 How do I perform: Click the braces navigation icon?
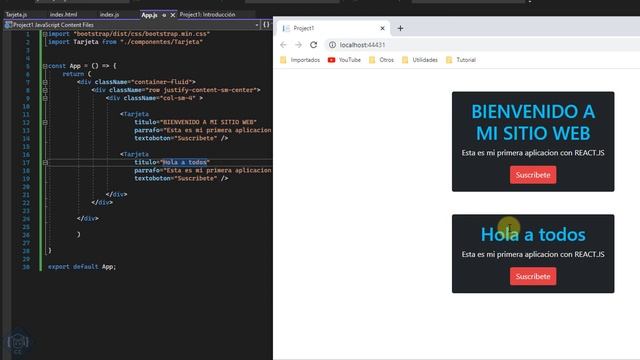(x=266, y=25)
